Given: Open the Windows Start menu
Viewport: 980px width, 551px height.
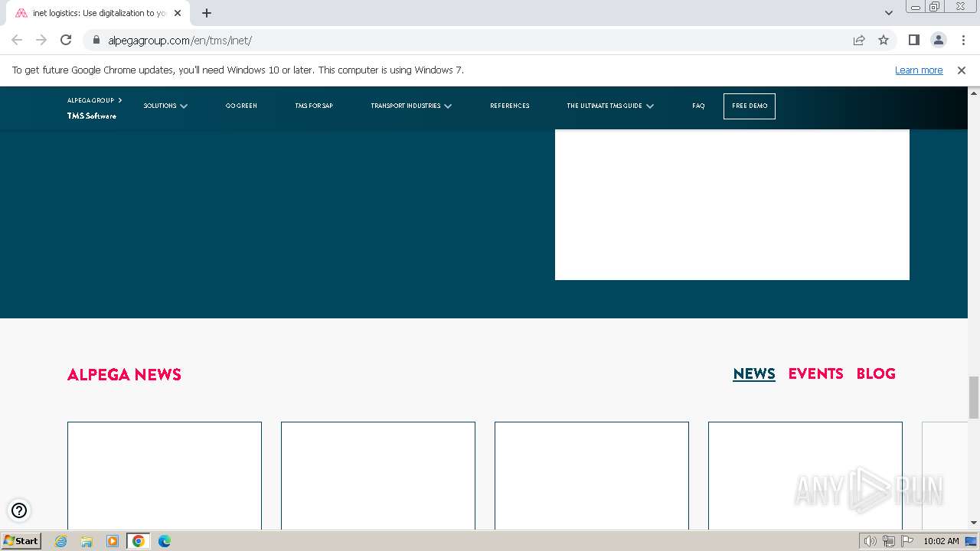Looking at the screenshot, I should pos(21,541).
